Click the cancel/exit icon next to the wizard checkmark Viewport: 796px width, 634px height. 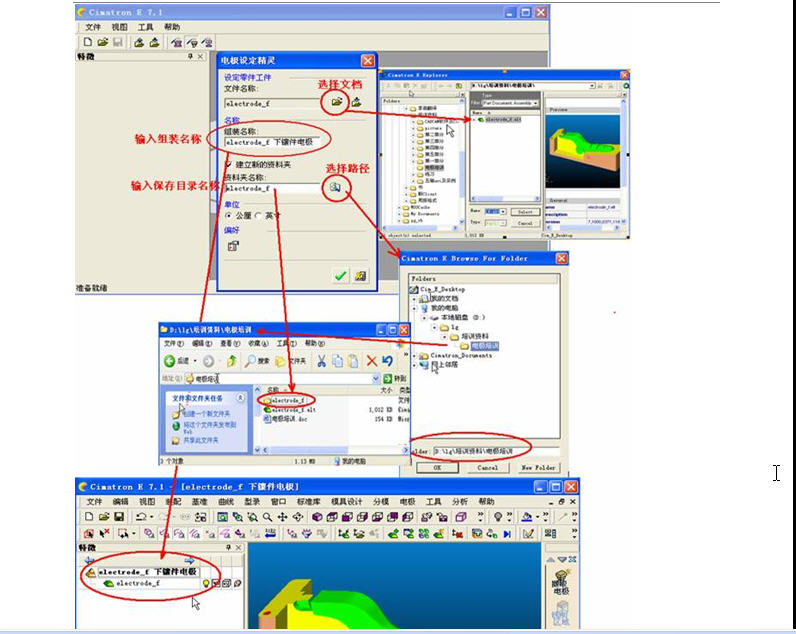point(360,276)
